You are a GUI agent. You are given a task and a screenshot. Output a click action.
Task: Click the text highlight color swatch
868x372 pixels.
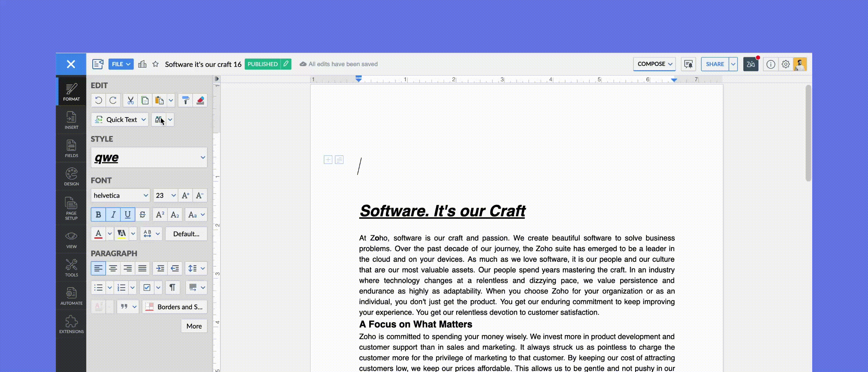[122, 234]
